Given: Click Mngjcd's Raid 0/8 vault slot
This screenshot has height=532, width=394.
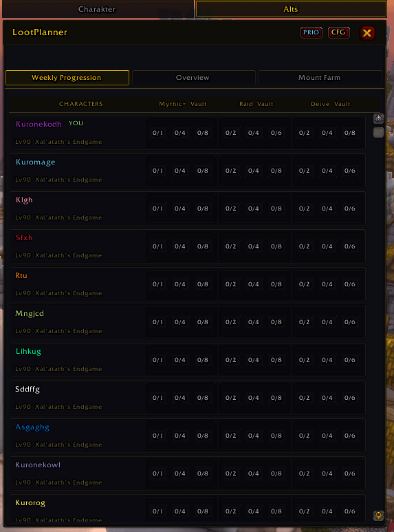Looking at the screenshot, I should [276, 322].
